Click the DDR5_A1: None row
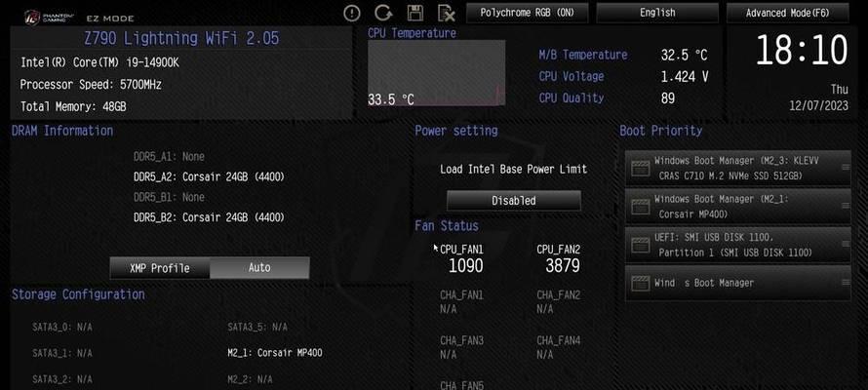This screenshot has width=868, height=390. tap(169, 157)
